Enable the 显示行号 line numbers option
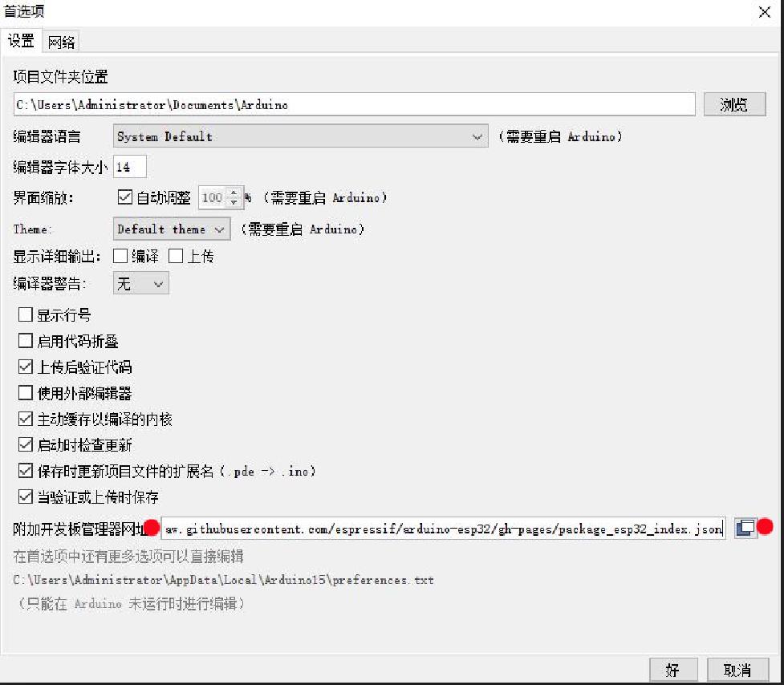The width and height of the screenshot is (784, 685). point(26,314)
